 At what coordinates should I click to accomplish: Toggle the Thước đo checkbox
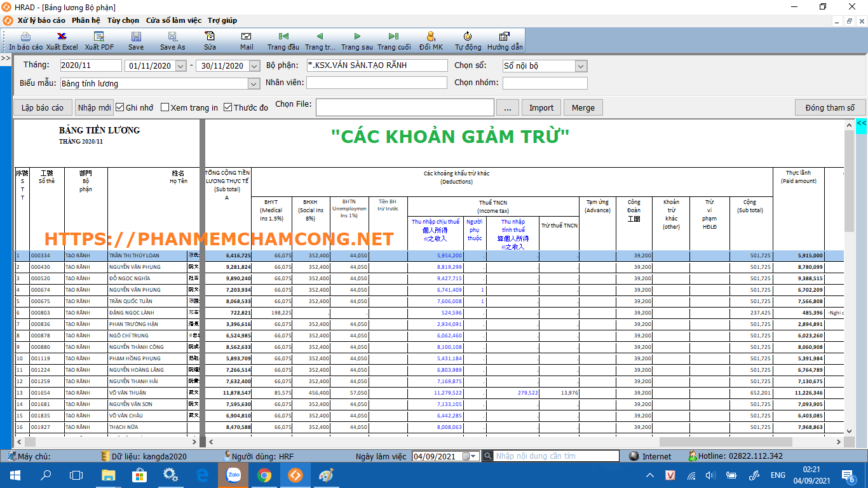(x=227, y=107)
